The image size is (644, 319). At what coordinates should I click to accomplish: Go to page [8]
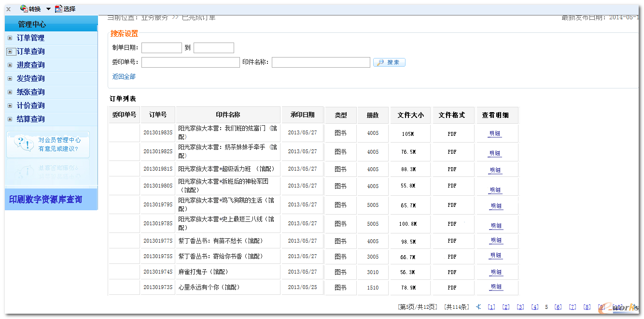tap(587, 307)
